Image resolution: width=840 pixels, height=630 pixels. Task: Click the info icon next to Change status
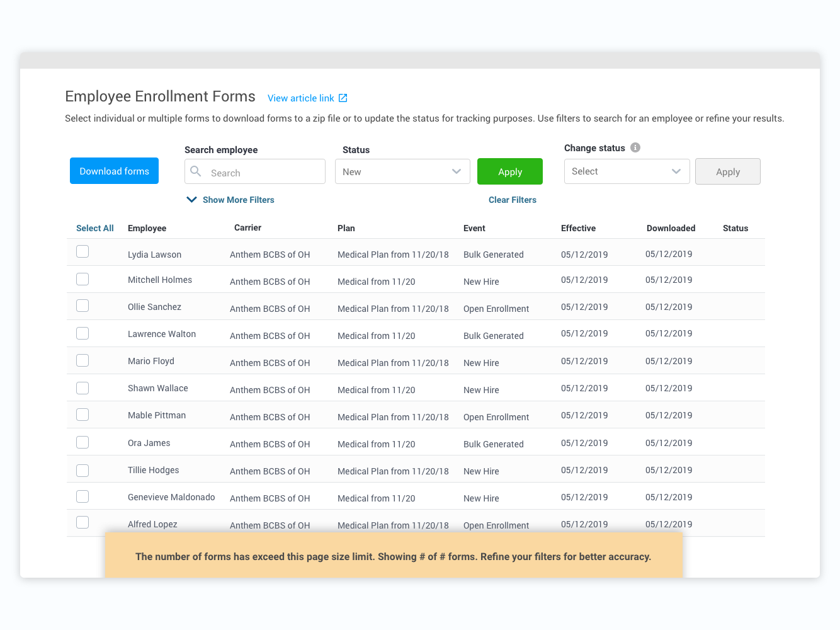(x=635, y=147)
